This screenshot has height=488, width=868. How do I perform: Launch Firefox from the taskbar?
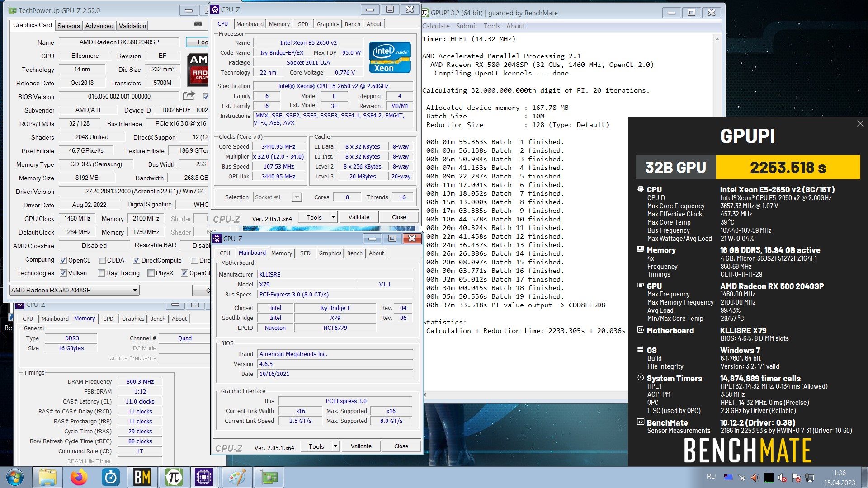(79, 478)
